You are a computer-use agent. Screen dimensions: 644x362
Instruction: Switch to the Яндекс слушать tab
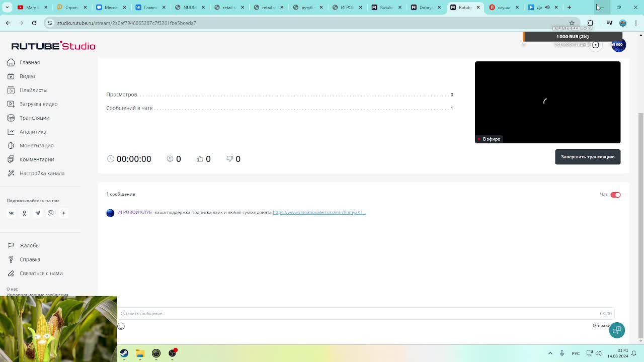click(x=504, y=8)
